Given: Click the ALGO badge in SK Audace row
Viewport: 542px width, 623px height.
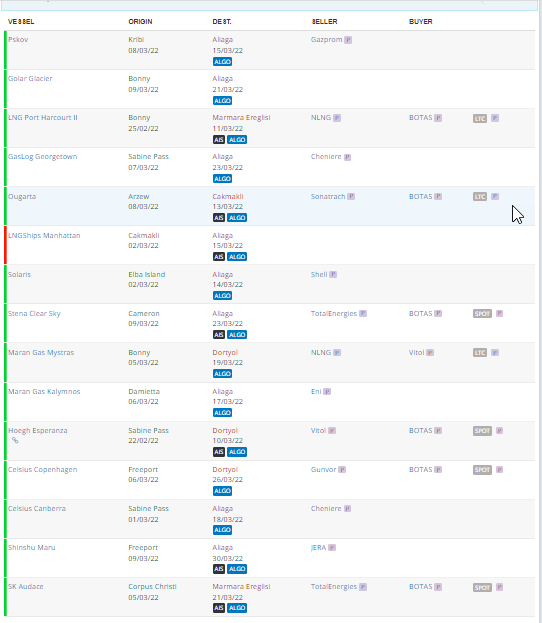Looking at the screenshot, I should [x=237, y=608].
